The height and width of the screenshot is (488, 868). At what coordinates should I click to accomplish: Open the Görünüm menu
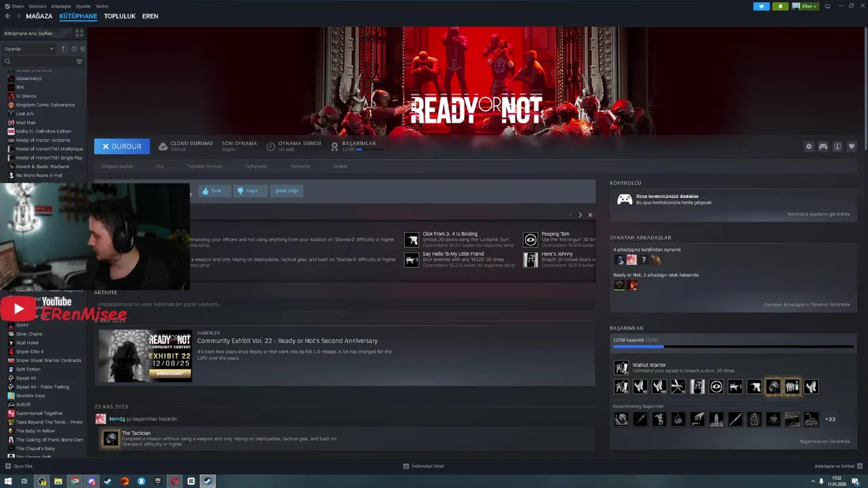(37, 6)
